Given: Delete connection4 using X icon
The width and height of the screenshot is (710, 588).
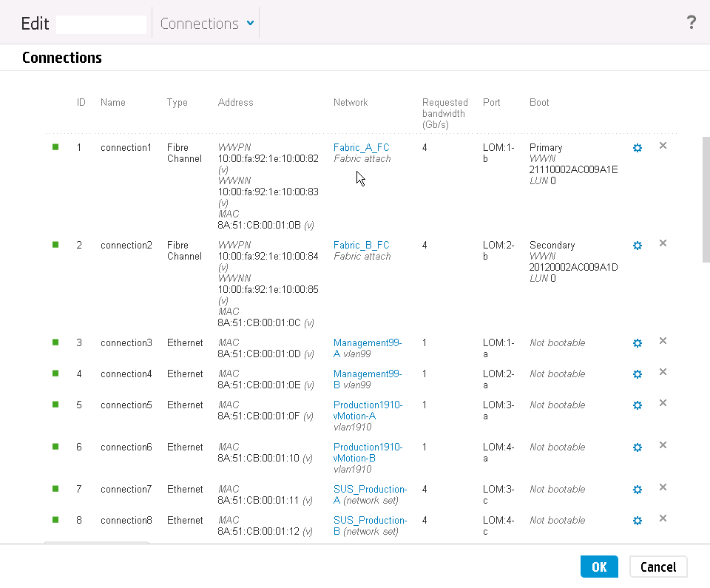Looking at the screenshot, I should 663,372.
